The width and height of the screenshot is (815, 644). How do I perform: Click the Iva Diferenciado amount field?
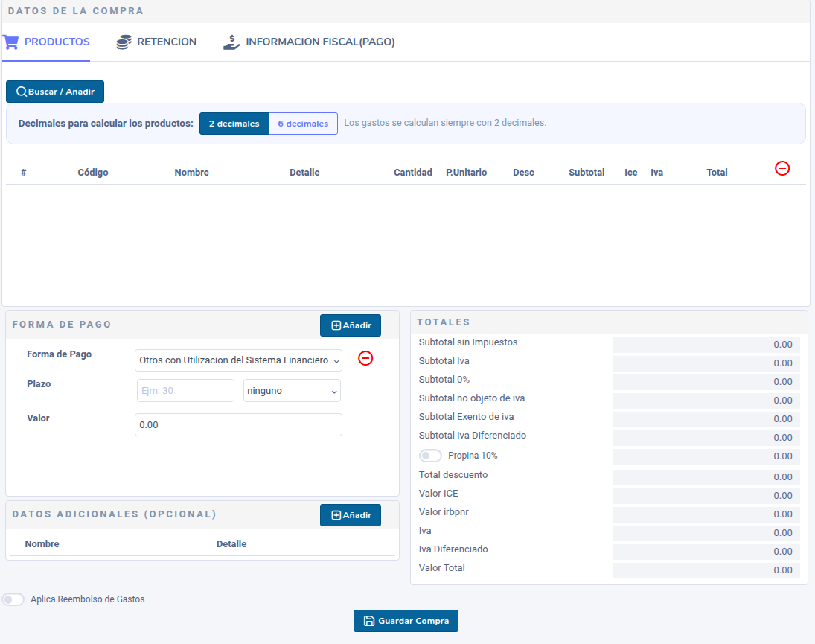click(706, 552)
